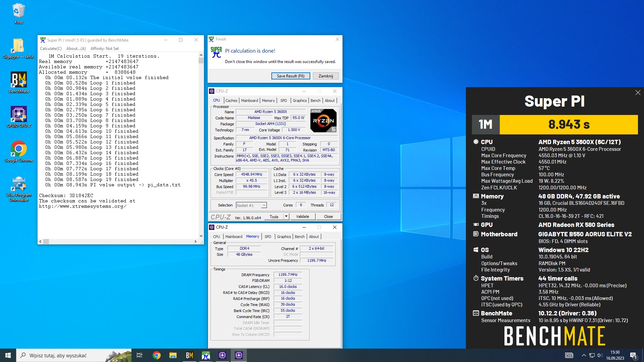Screen dimensions: 644x362
Task: Switch to Mainboard tab in lower CPU-Z
Action: [x=234, y=237]
